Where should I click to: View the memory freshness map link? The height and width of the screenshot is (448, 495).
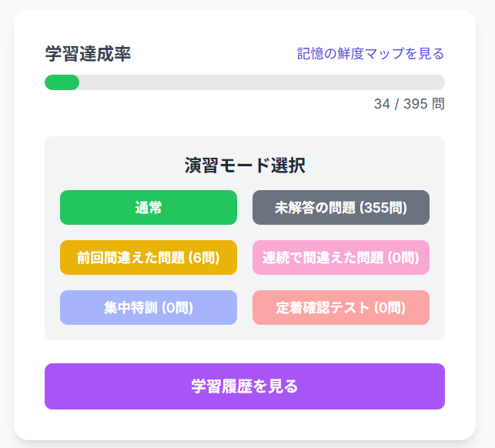coord(370,54)
